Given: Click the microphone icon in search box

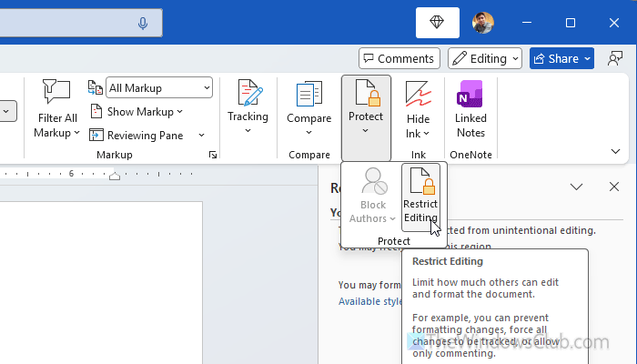Looking at the screenshot, I should tap(143, 23).
